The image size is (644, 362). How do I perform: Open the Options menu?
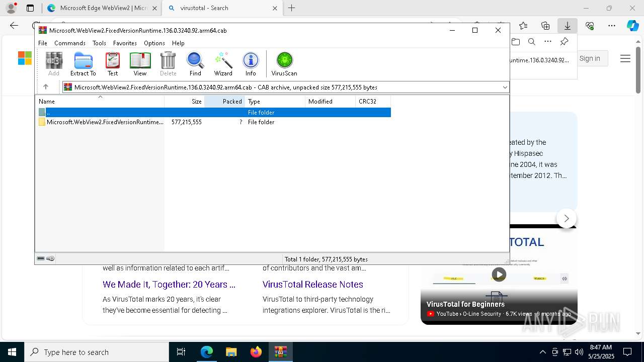154,43
